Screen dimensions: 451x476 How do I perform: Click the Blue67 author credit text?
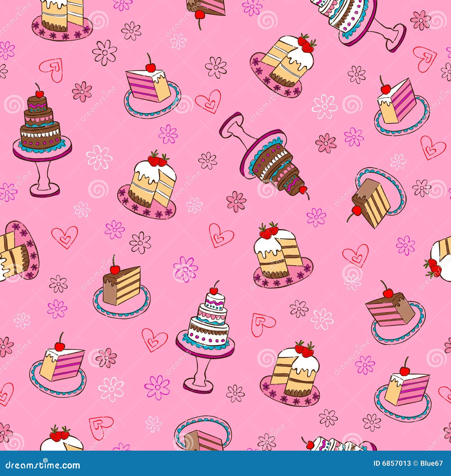431,463
